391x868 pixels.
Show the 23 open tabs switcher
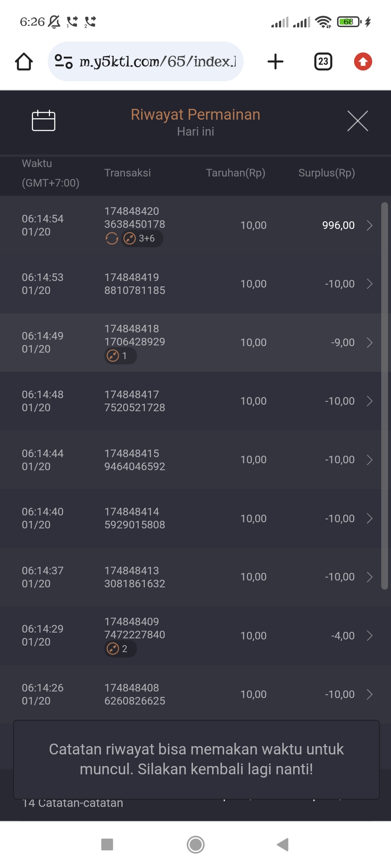click(x=323, y=61)
